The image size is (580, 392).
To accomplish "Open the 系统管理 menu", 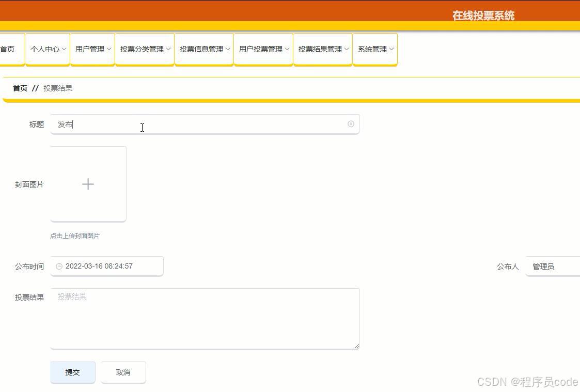I will [x=375, y=49].
